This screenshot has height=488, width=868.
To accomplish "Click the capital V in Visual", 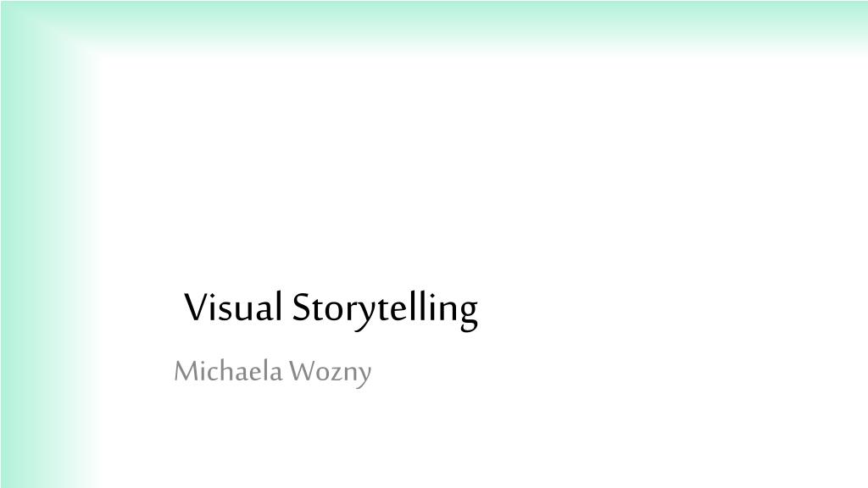I will click(196, 307).
